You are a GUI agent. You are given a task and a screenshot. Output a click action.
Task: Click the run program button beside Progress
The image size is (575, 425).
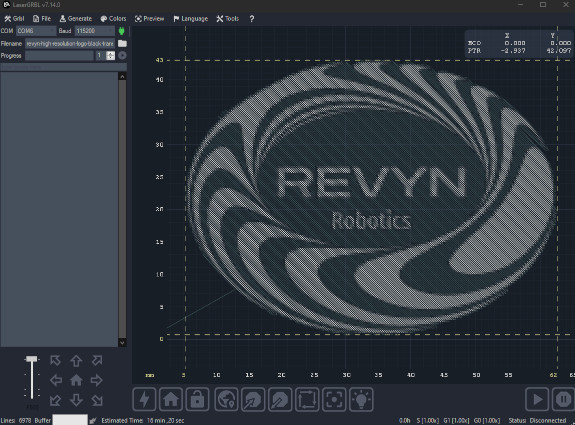[x=122, y=55]
